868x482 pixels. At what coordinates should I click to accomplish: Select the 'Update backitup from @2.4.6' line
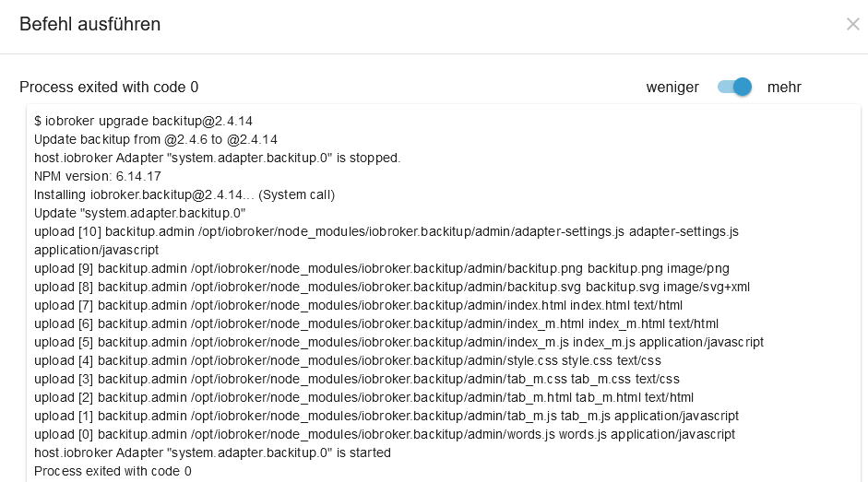pos(156,139)
